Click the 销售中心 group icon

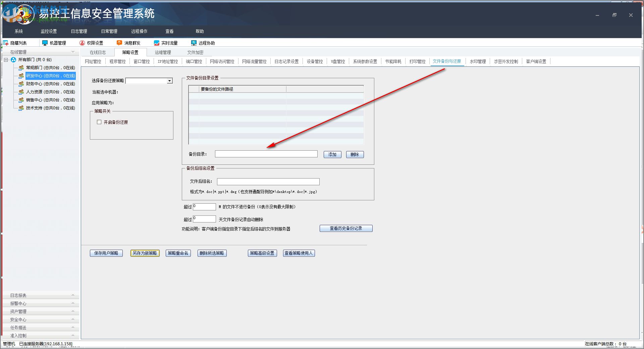(x=21, y=100)
